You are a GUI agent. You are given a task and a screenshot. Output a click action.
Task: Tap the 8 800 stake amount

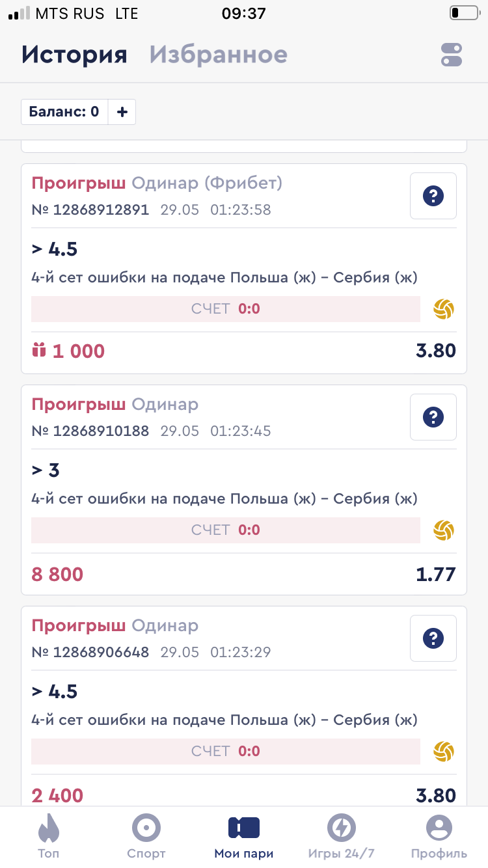(x=57, y=575)
